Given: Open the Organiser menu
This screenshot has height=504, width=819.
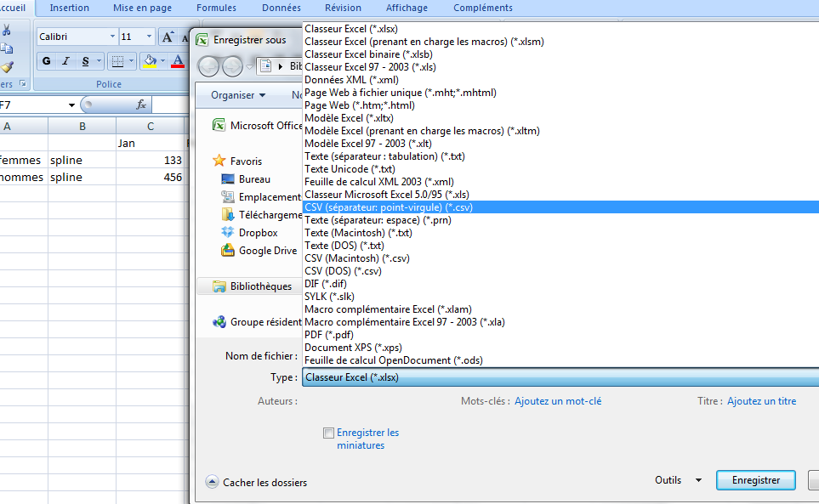Looking at the screenshot, I should [x=238, y=95].
